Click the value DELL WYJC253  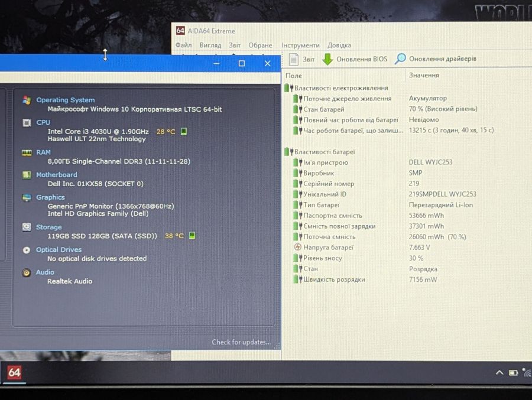(x=430, y=162)
